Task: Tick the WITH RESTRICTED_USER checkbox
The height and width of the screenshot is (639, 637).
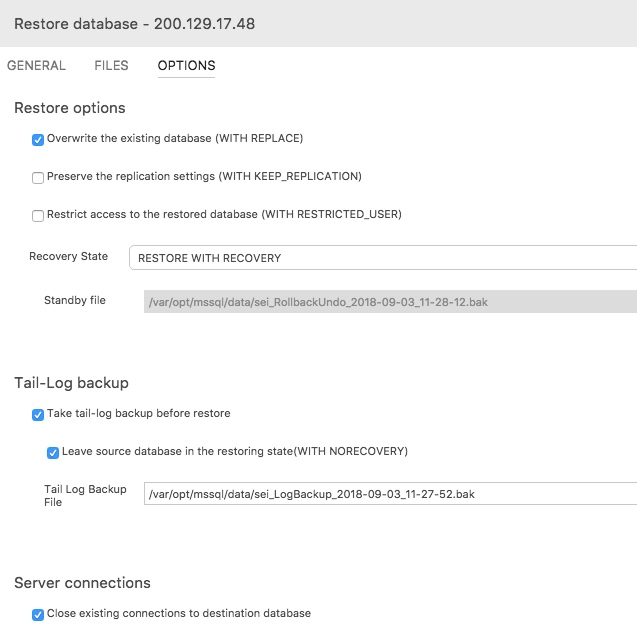Action: coord(38,216)
